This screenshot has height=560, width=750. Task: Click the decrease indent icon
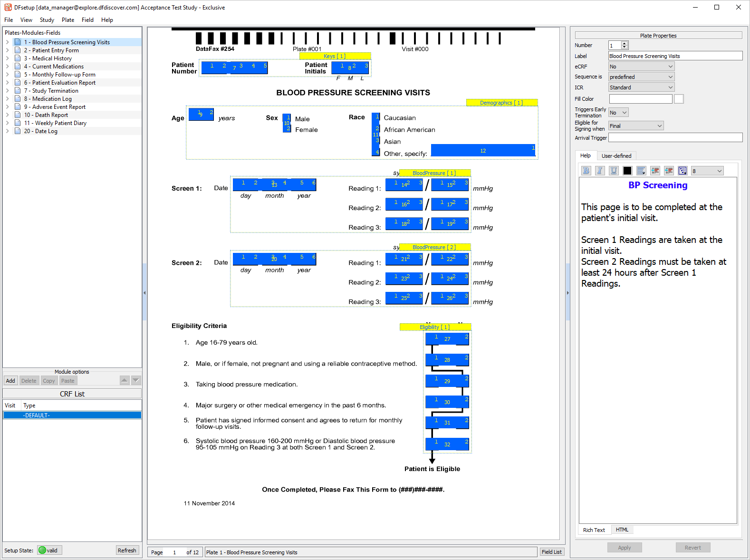pyautogui.click(x=655, y=171)
